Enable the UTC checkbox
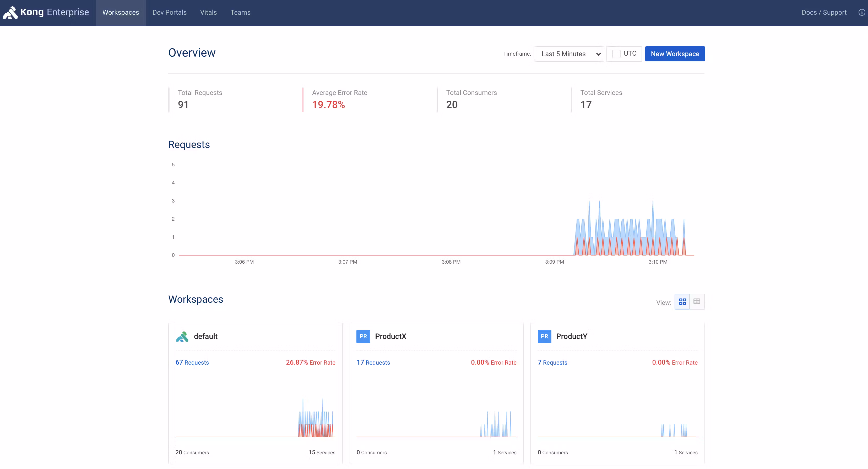 616,54
